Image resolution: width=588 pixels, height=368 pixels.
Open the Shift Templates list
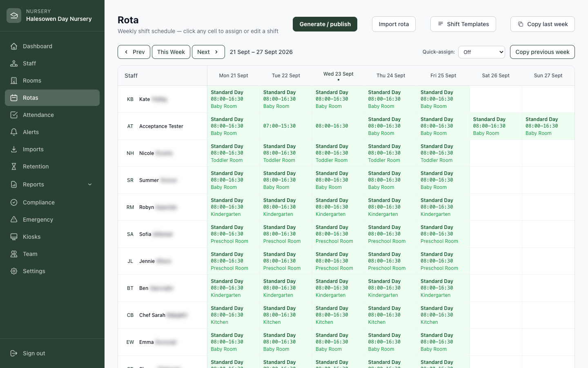click(463, 24)
